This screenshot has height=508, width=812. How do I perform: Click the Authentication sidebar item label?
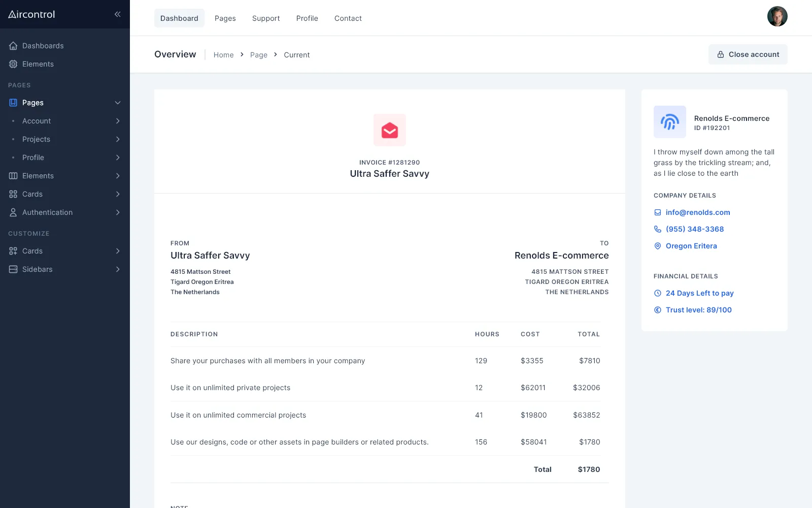(47, 212)
